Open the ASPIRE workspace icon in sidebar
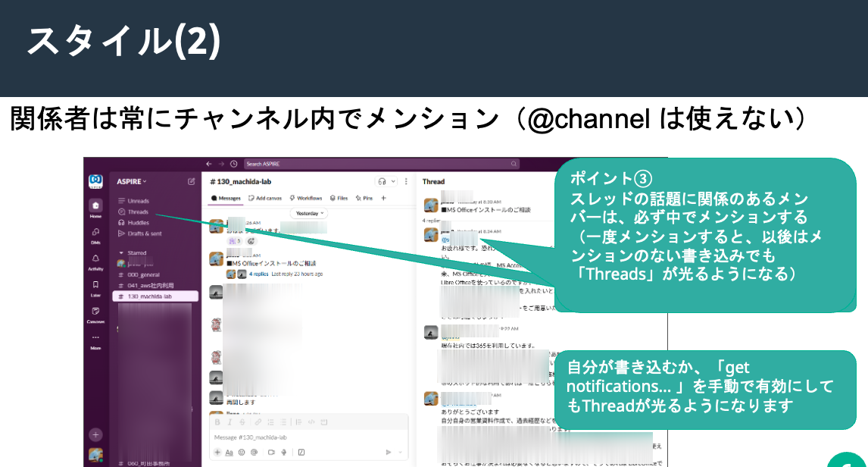 click(x=95, y=182)
